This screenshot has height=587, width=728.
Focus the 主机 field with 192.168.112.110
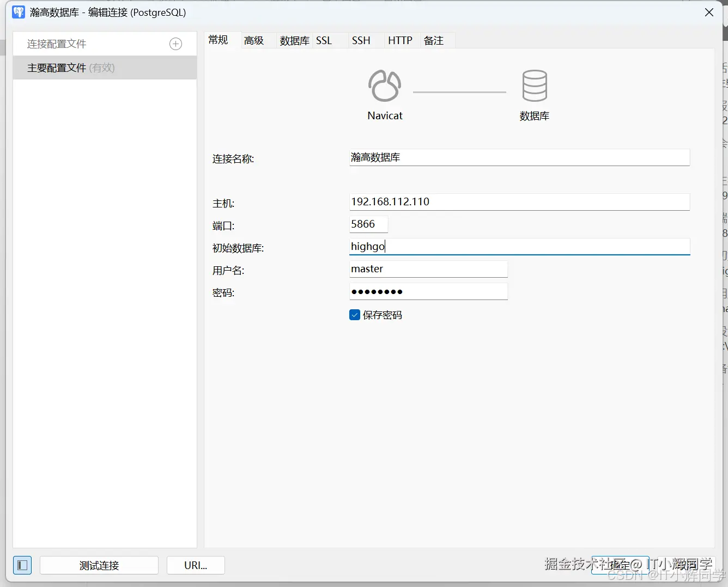[x=519, y=202]
